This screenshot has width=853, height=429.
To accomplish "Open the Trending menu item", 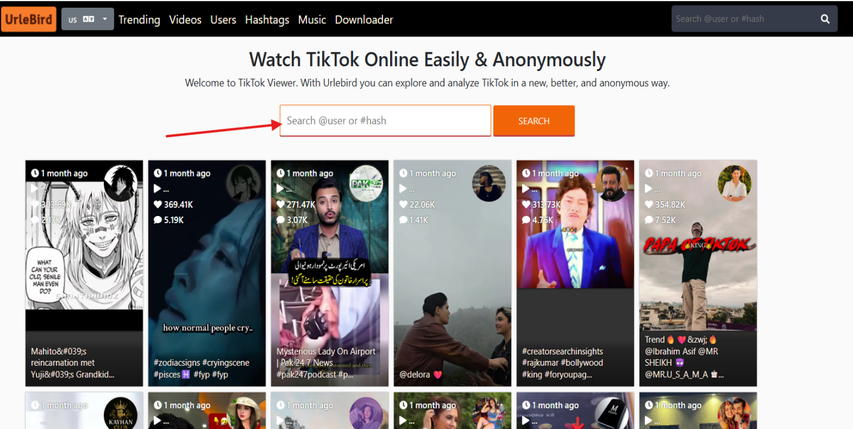I will coord(139,19).
